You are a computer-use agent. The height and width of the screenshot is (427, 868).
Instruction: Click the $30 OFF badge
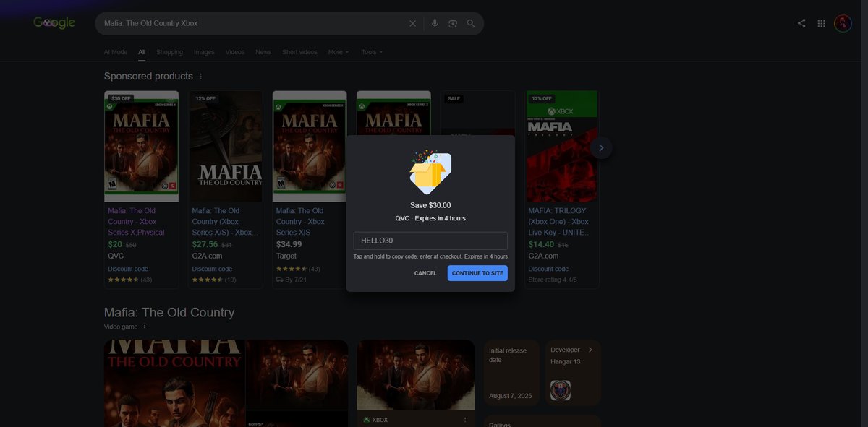pos(120,98)
